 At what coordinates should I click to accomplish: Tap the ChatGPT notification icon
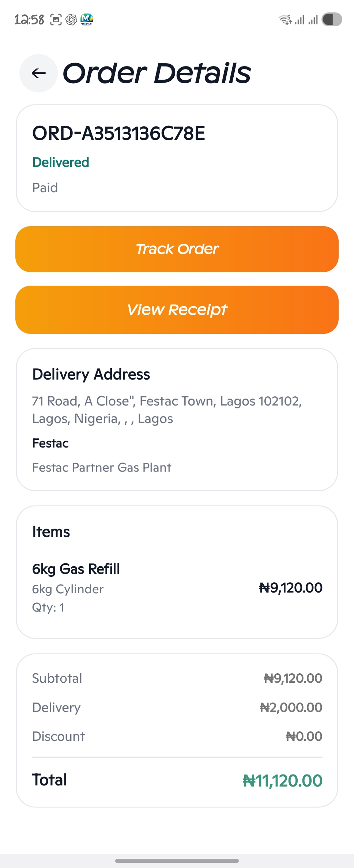pyautogui.click(x=71, y=19)
